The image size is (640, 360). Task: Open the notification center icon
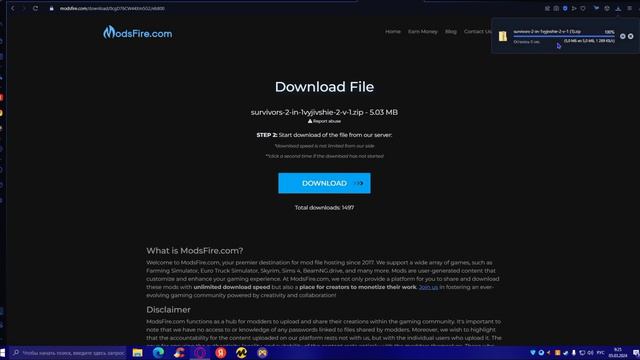pos(636,353)
